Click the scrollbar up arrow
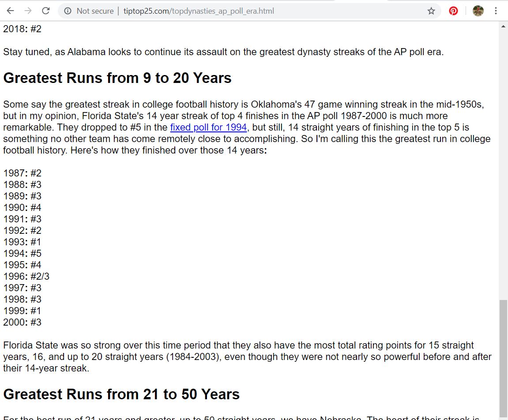508x420 pixels. tap(503, 26)
